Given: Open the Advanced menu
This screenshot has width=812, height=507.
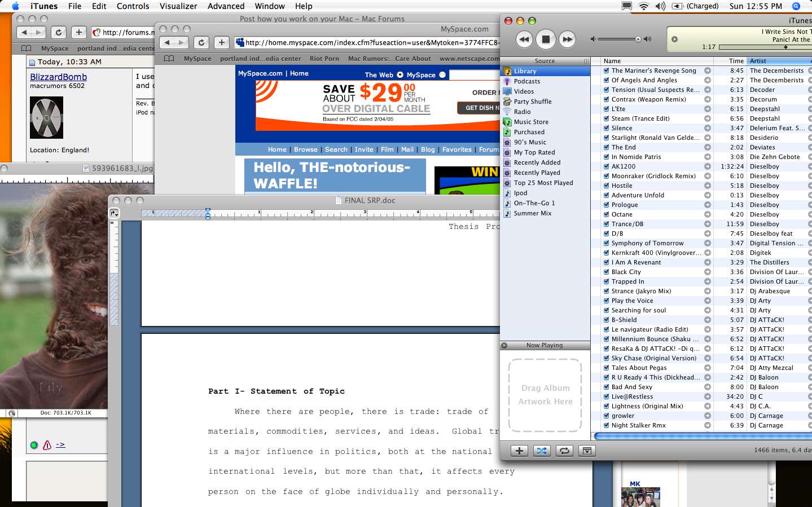Looking at the screenshot, I should pos(226,6).
